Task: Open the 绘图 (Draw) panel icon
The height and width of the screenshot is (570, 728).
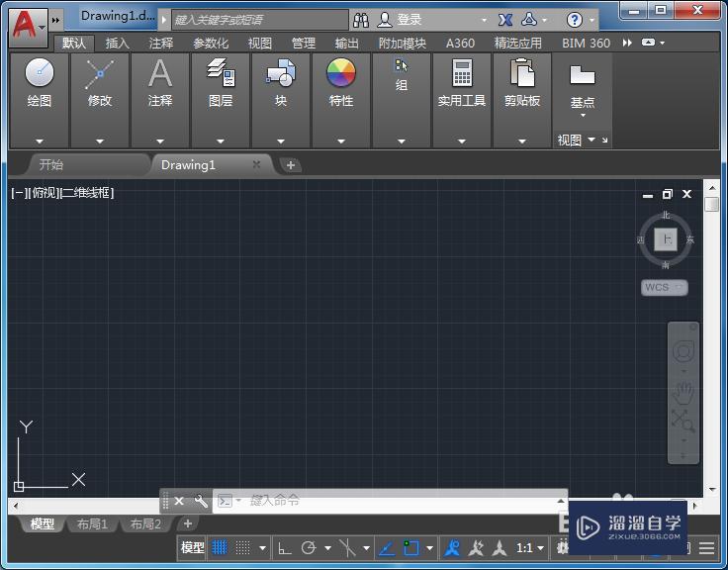Action: tap(40, 74)
